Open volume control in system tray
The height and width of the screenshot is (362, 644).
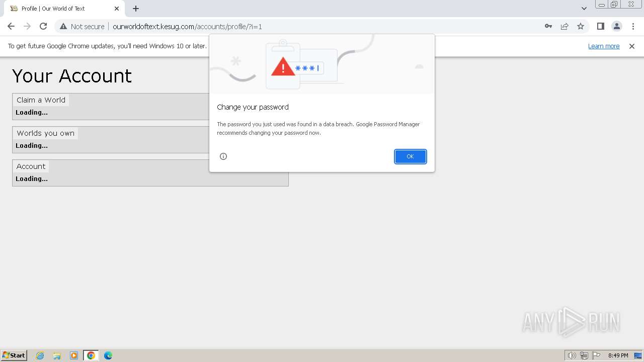point(572,355)
